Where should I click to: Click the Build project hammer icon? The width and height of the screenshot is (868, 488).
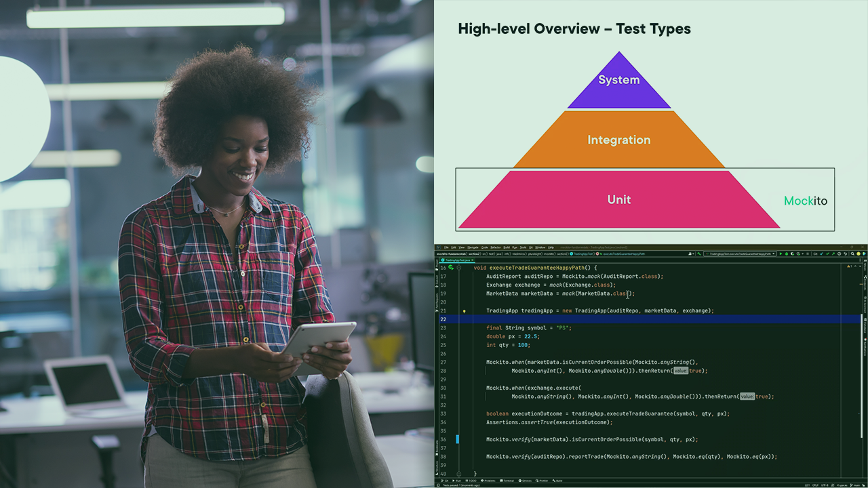point(698,253)
